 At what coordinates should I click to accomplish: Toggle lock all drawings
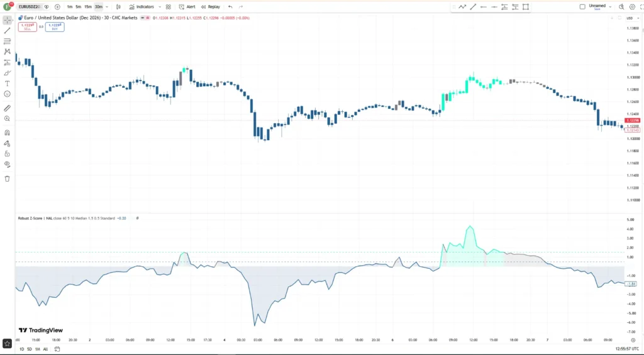tap(7, 154)
